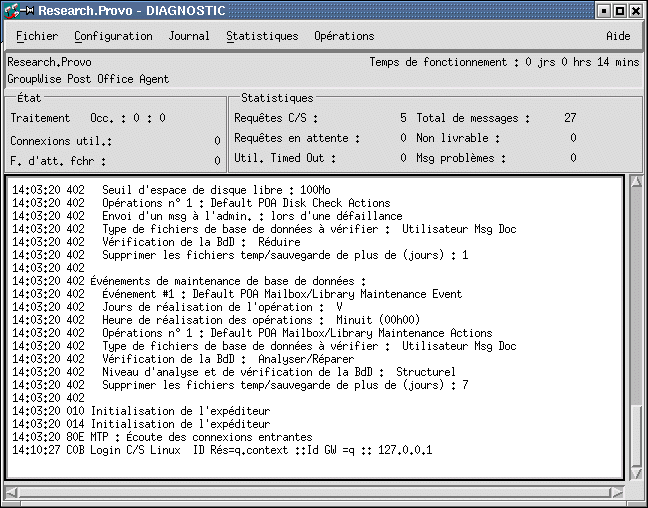648x508 pixels.
Task: Maximize the Research.Provo window
Action: (620, 11)
